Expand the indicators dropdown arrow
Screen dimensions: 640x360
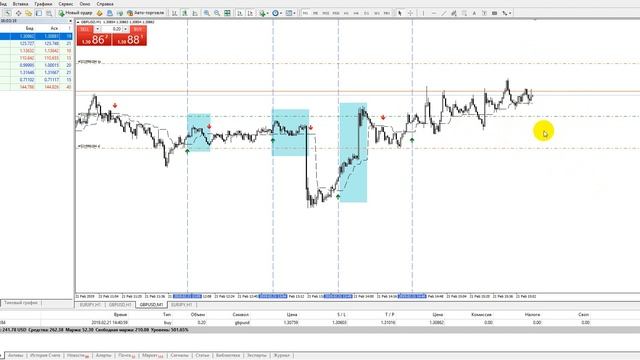(x=267, y=13)
